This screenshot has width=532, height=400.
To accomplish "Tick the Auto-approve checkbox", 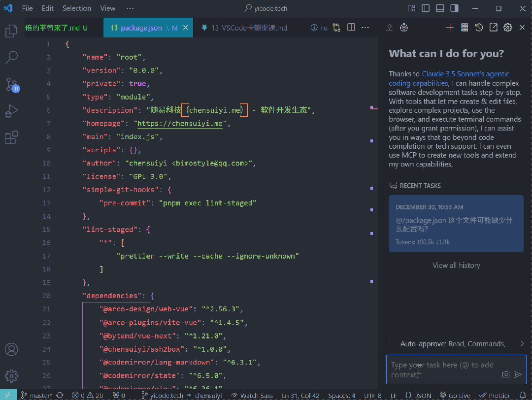I will [x=391, y=343].
